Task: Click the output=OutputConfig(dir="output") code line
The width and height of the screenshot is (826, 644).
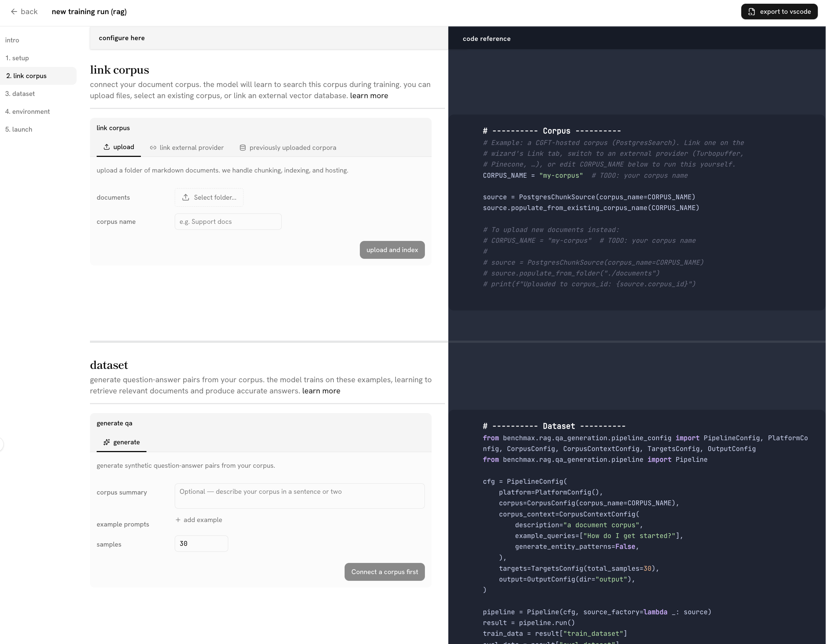Action: point(567,579)
